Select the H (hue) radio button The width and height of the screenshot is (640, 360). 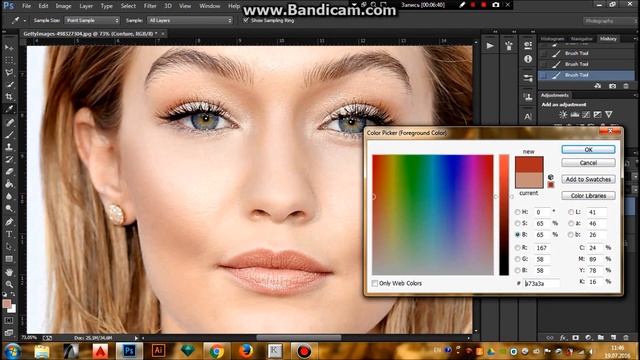tap(518, 212)
